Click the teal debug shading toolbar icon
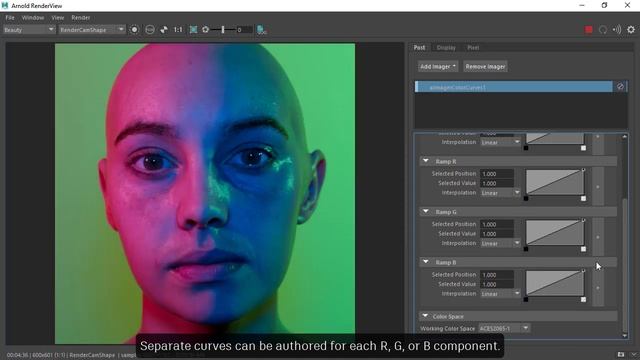640x360 pixels. pos(261,30)
